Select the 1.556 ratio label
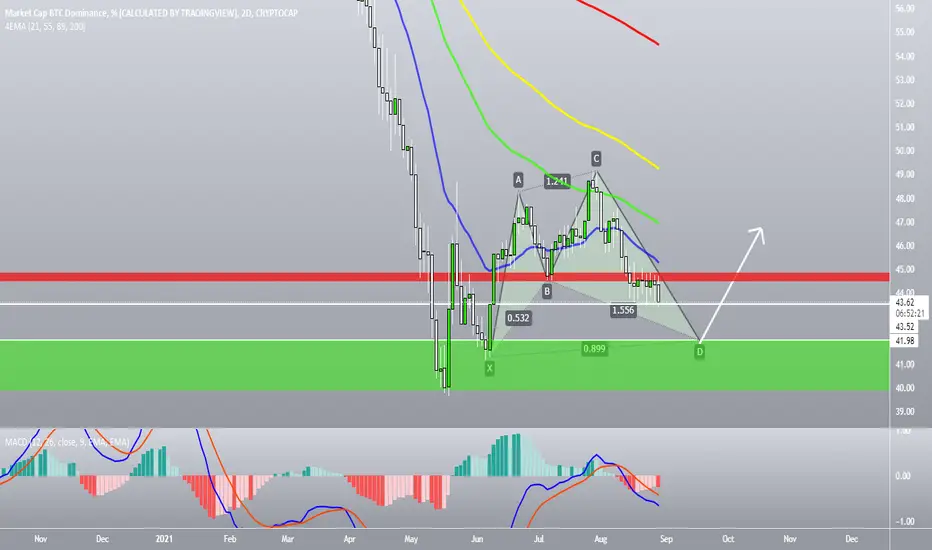 (623, 310)
